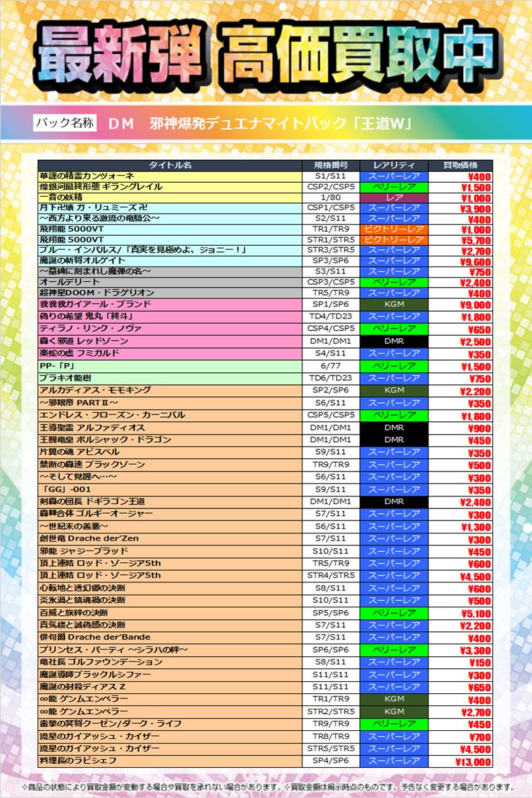Select card プラキオ龍樹
Viewport: 532px width, 798px height.
tap(66, 378)
